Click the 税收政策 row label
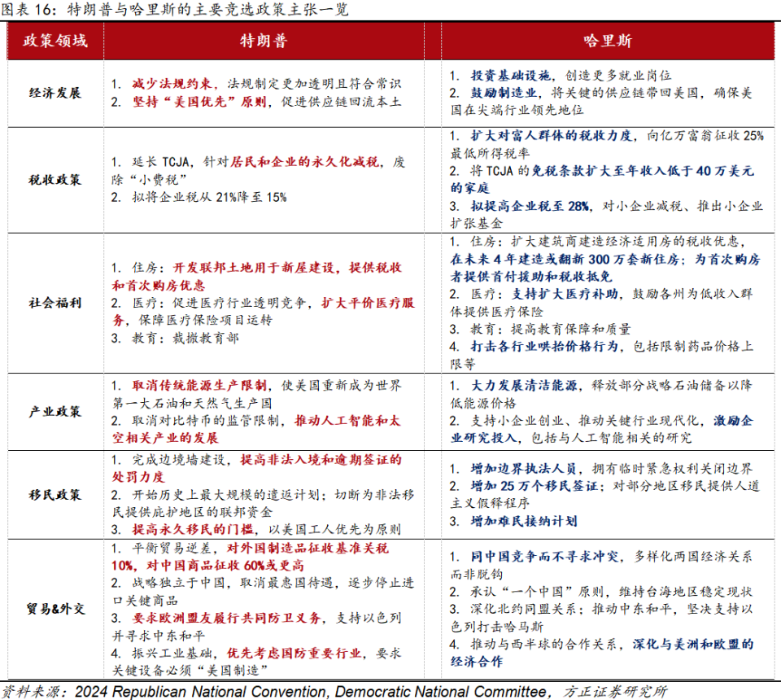781x700 pixels. [x=54, y=181]
